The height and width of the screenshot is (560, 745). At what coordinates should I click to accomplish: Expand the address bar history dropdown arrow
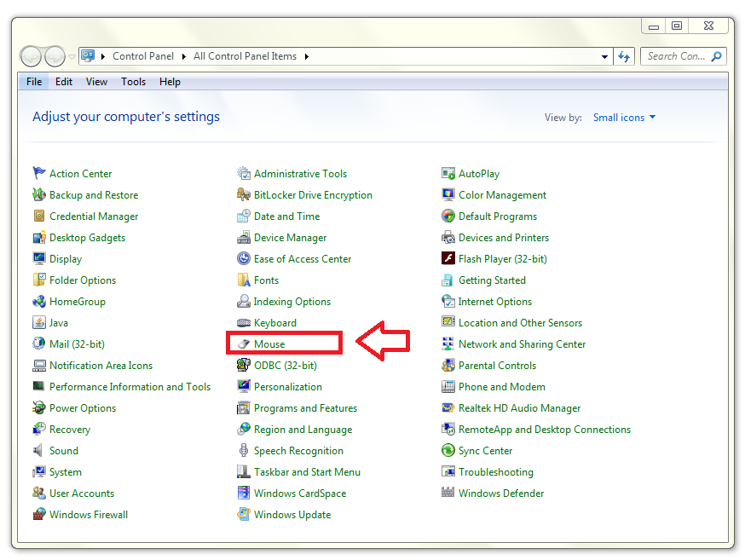click(604, 56)
